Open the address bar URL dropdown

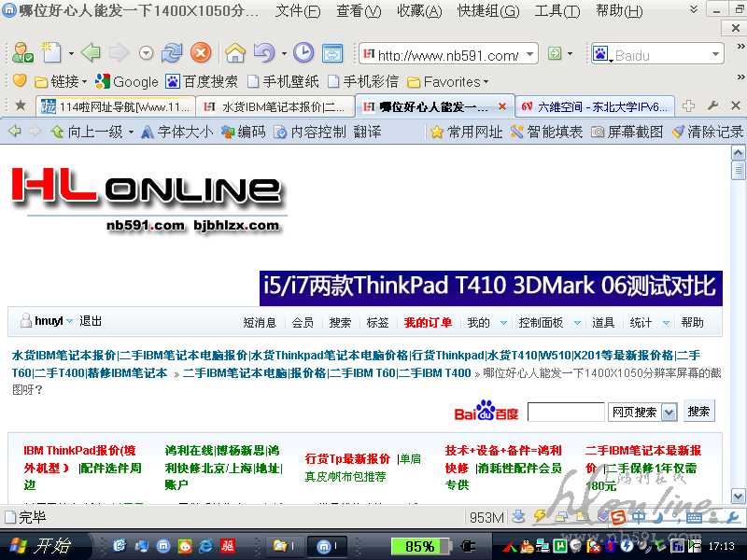[x=530, y=54]
